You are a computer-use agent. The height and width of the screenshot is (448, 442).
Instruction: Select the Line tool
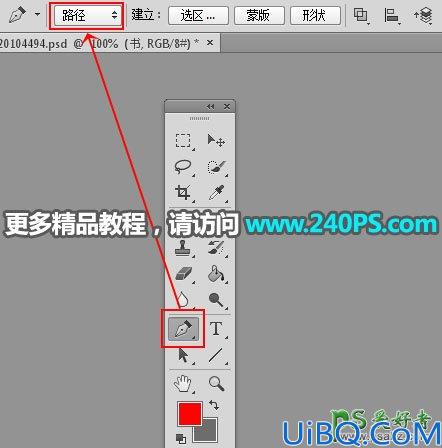click(x=216, y=355)
